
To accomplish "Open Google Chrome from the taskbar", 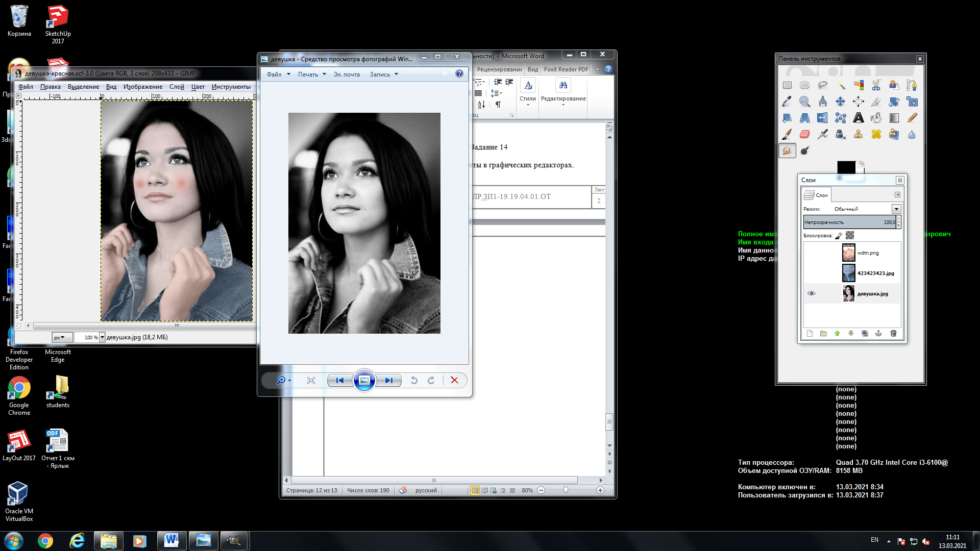I will click(45, 541).
